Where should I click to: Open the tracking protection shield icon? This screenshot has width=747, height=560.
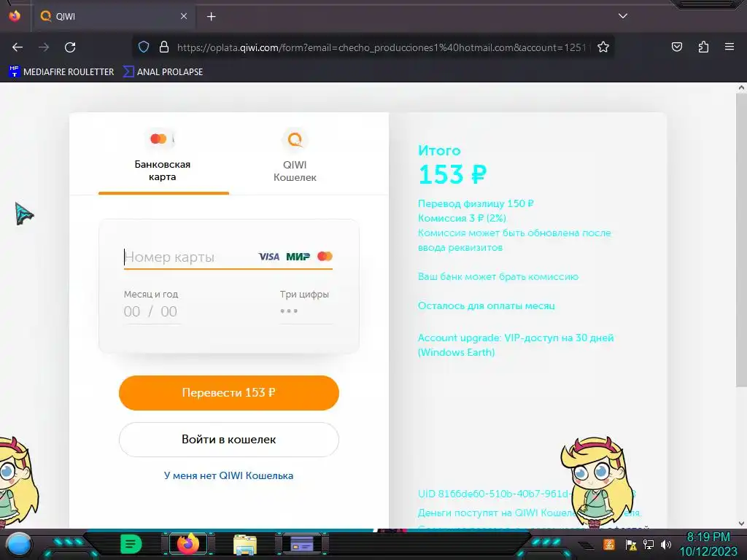(x=144, y=47)
